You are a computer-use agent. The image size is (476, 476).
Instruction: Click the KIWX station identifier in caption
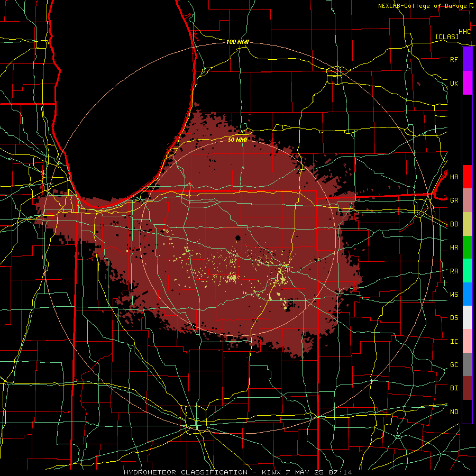pyautogui.click(x=271, y=472)
